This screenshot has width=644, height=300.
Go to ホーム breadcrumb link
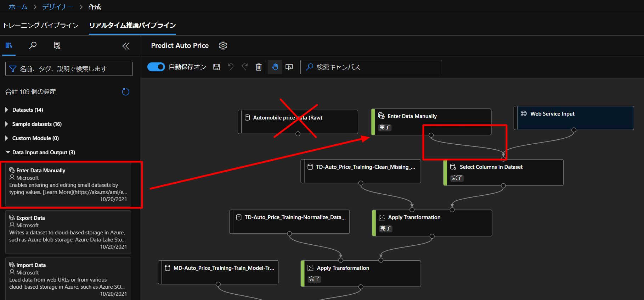(x=17, y=7)
